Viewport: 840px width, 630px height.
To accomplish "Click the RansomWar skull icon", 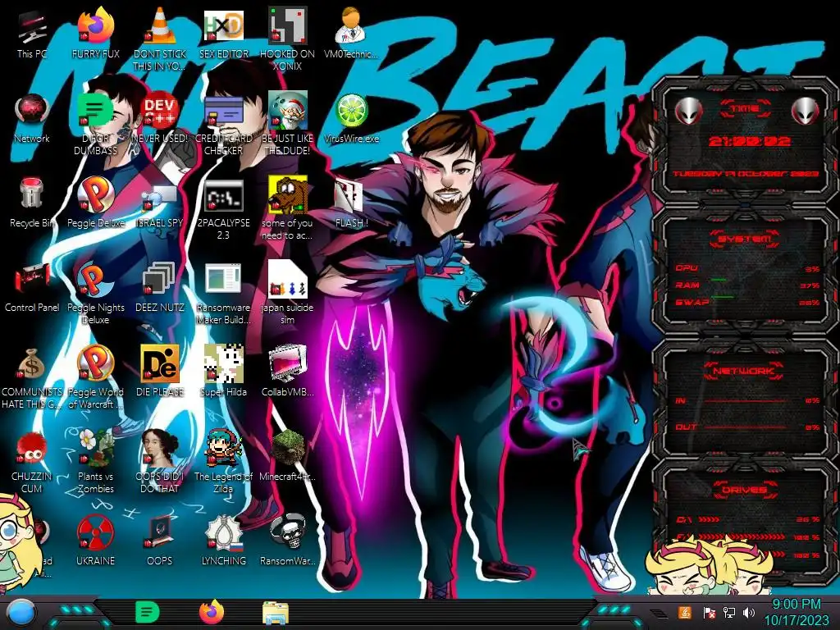I will pyautogui.click(x=287, y=541).
